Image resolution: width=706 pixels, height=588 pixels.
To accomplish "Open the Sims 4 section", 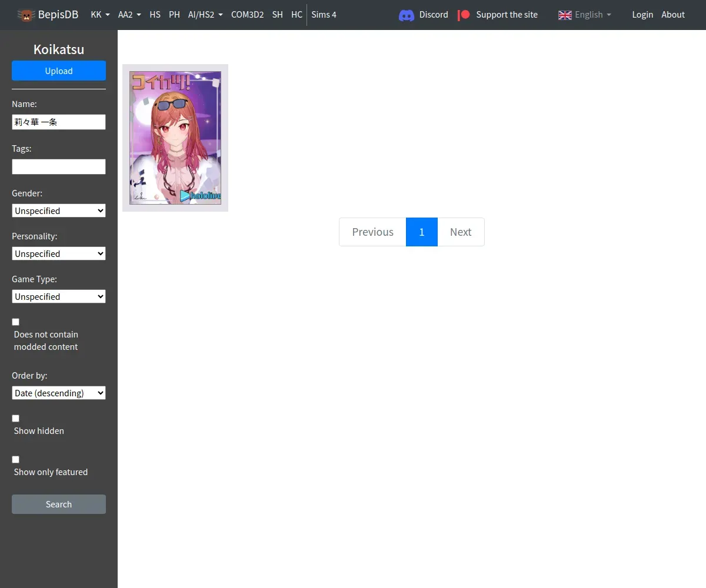I will coord(324,15).
